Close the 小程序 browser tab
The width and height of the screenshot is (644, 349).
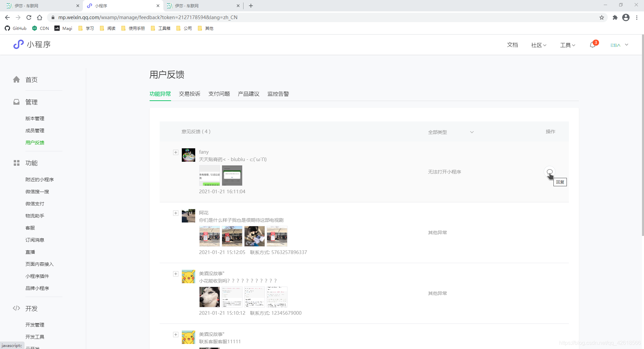click(158, 6)
